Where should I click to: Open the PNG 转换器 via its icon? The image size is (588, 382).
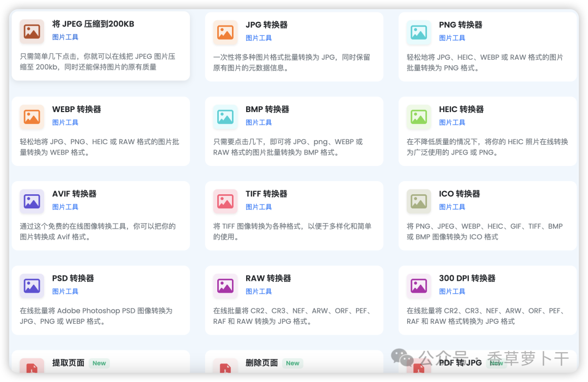[418, 32]
